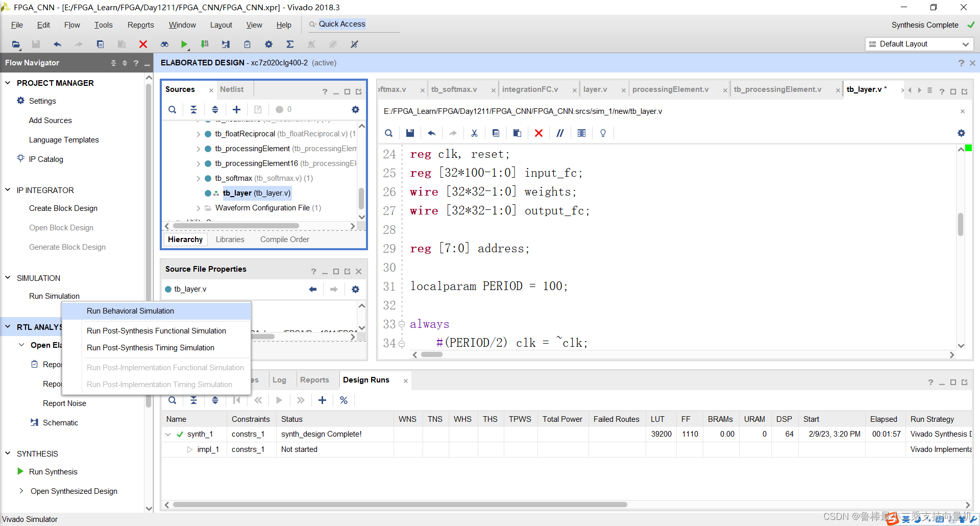Click Report Noise

64,403
